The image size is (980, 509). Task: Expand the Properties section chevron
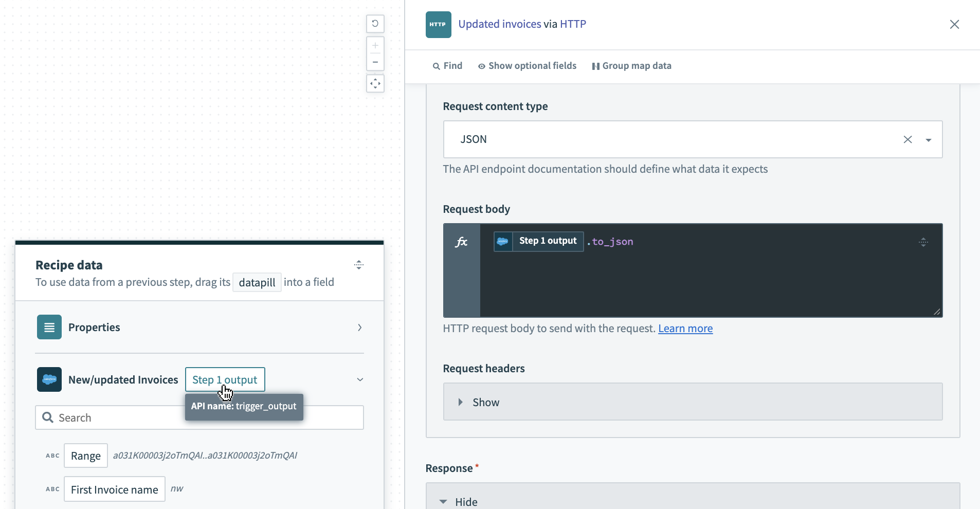click(x=359, y=328)
